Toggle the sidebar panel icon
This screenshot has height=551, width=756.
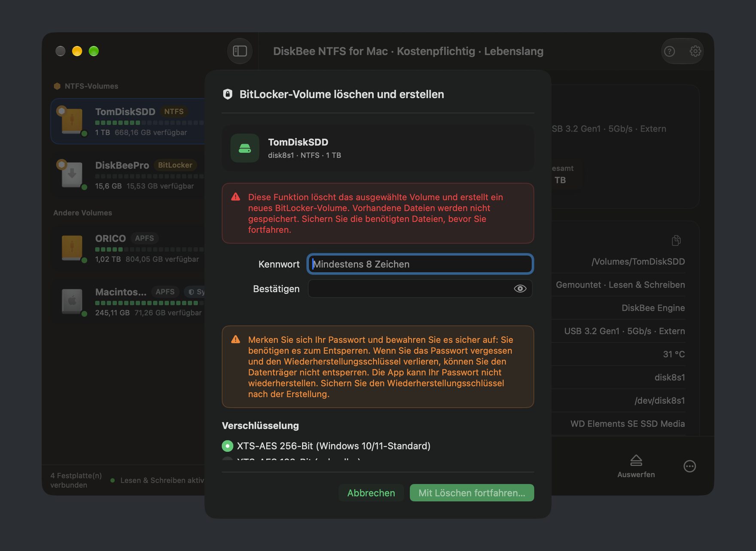[240, 51]
